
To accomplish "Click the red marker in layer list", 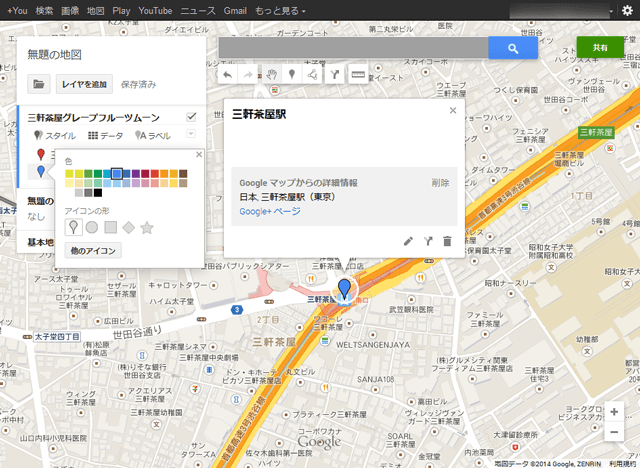I will [x=41, y=154].
